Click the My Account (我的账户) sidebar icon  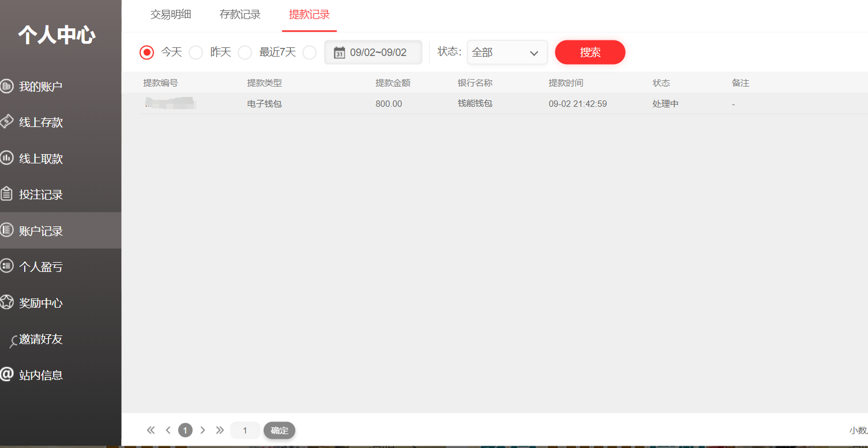pos(6,87)
